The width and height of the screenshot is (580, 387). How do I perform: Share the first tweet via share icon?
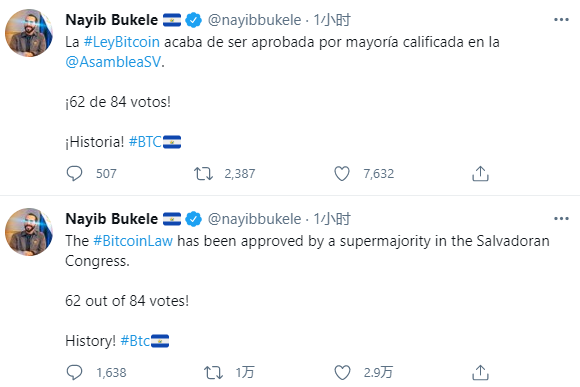pyautogui.click(x=480, y=173)
